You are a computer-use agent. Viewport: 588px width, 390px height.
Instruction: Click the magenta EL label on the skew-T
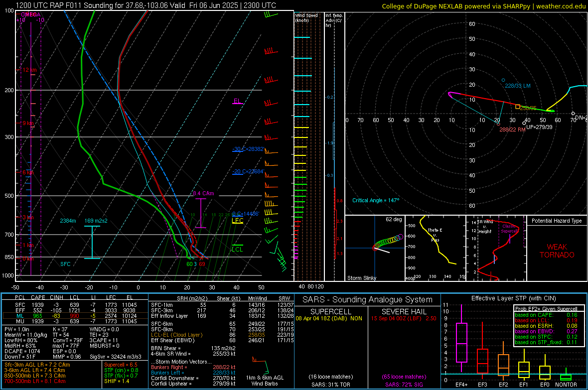tap(237, 101)
